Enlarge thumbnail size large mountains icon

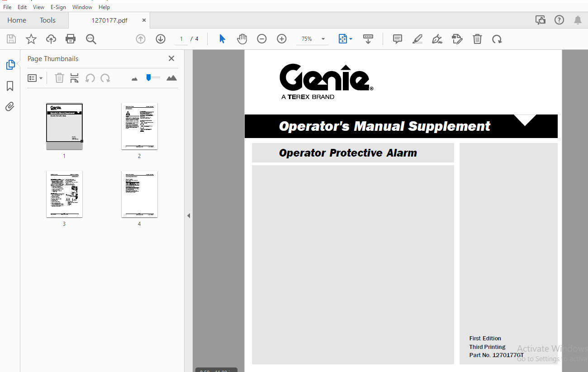click(x=171, y=78)
